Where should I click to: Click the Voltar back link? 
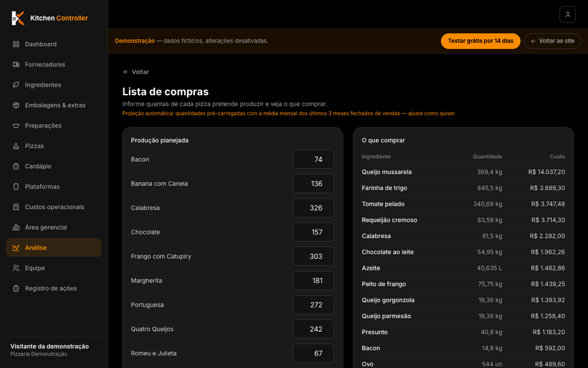[136, 72]
